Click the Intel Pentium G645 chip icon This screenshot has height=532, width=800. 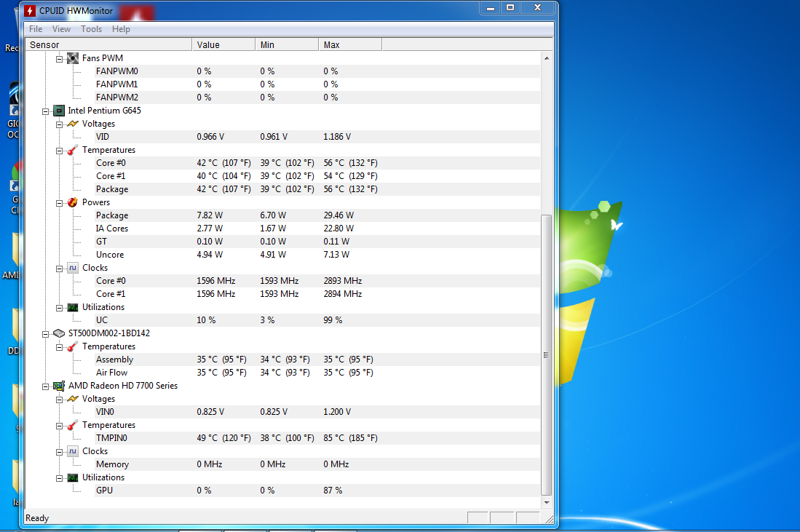(x=59, y=111)
